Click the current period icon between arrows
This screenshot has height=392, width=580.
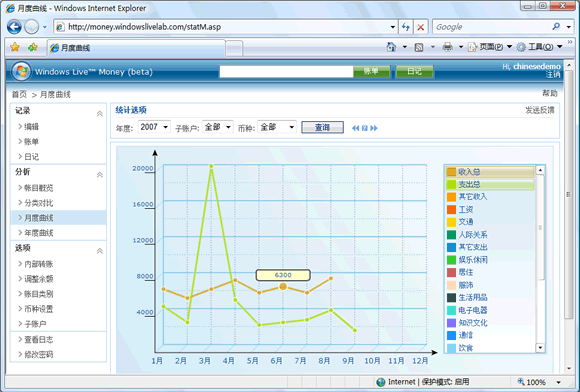[365, 128]
